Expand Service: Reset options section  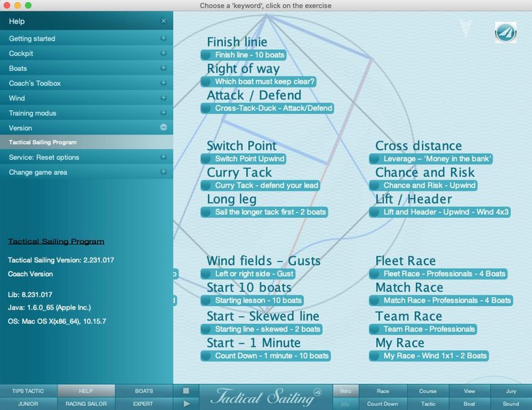click(163, 157)
